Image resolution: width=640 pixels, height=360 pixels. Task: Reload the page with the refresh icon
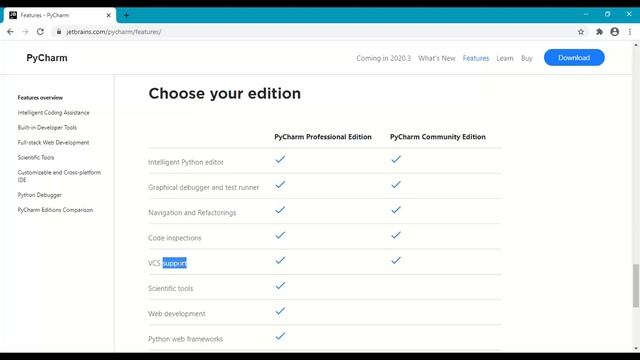click(40, 31)
